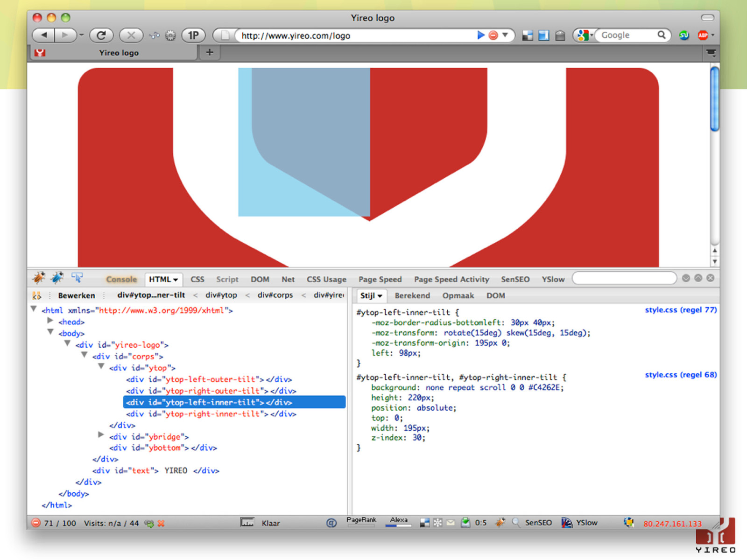Click the blue Firebug bug icon
The image size is (747, 560).
coord(57,278)
